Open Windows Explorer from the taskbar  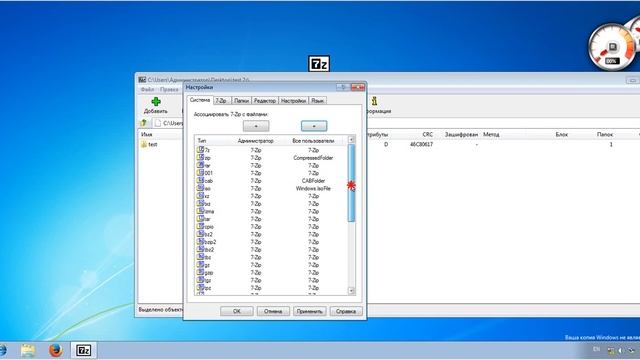click(x=28, y=350)
